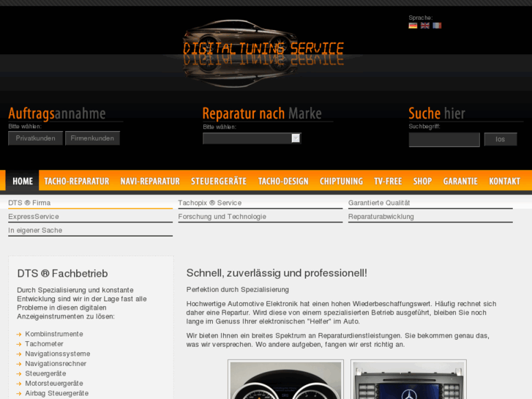Click the arrow bullet beside Airbag Steuergeräte
The width and height of the screenshot is (532, 399).
point(19,394)
